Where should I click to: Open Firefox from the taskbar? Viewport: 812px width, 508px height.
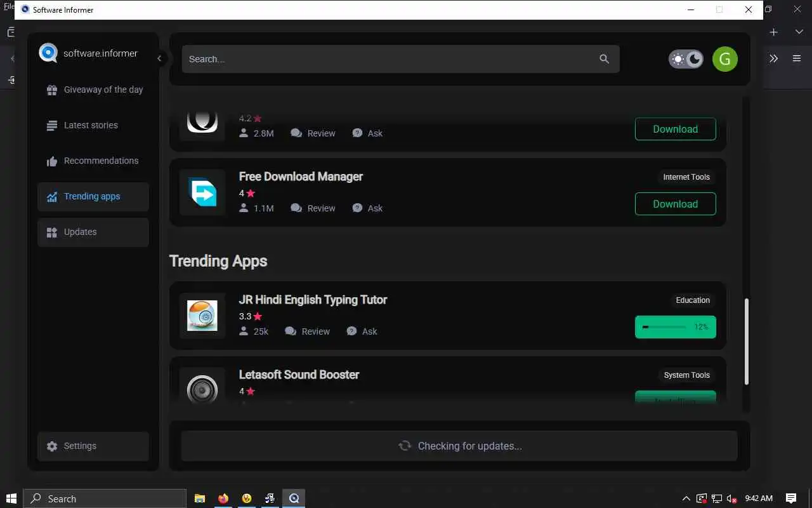click(x=223, y=498)
